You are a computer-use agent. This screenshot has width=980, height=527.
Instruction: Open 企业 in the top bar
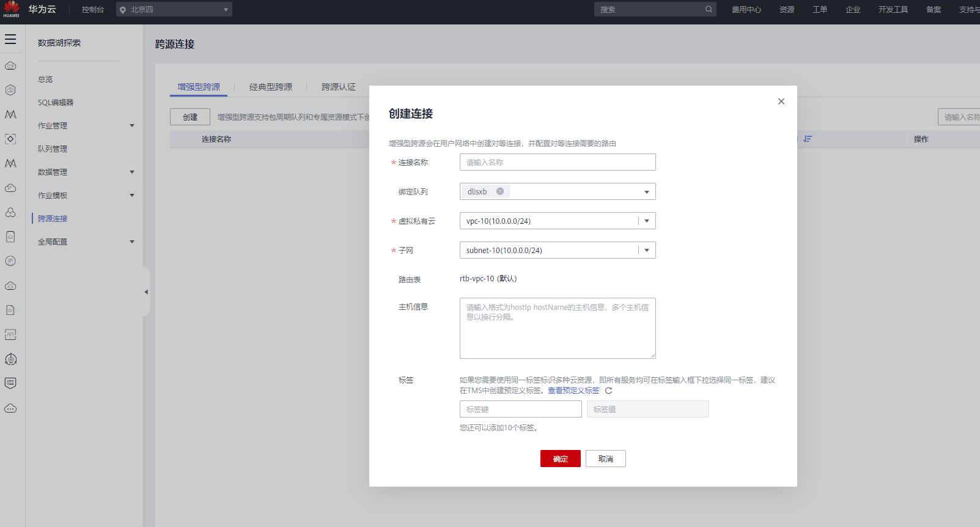coord(853,9)
